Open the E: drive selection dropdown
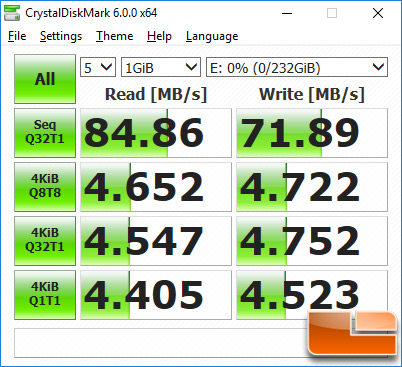The height and width of the screenshot is (367, 402). pyautogui.click(x=297, y=67)
